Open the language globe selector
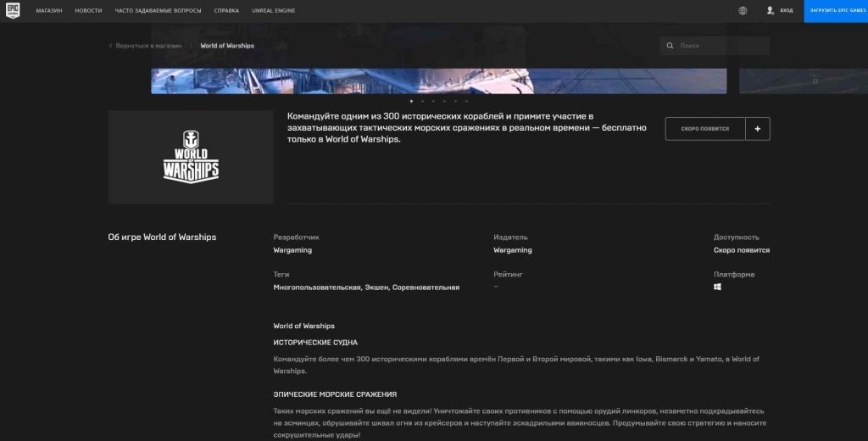The height and width of the screenshot is (441, 868). 743,11
